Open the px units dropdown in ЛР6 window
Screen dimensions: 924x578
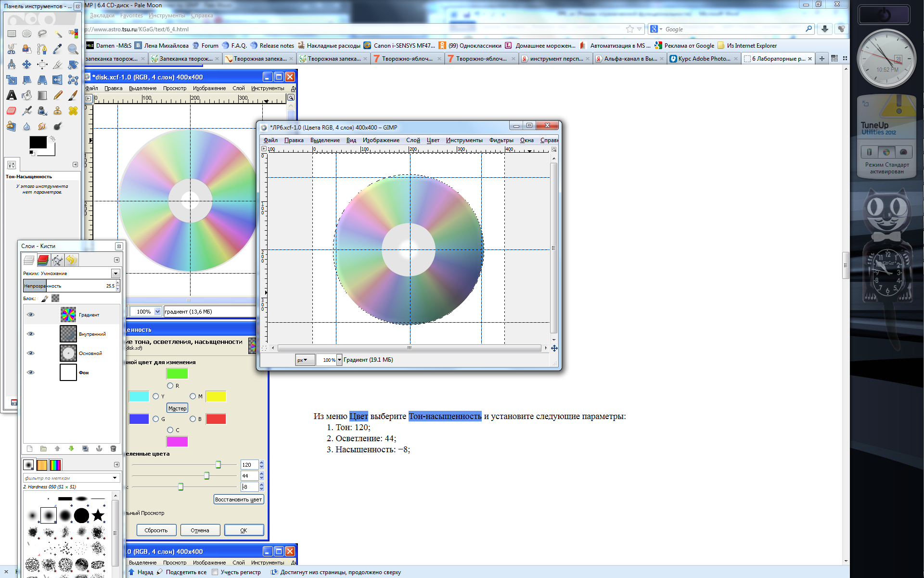click(x=305, y=360)
